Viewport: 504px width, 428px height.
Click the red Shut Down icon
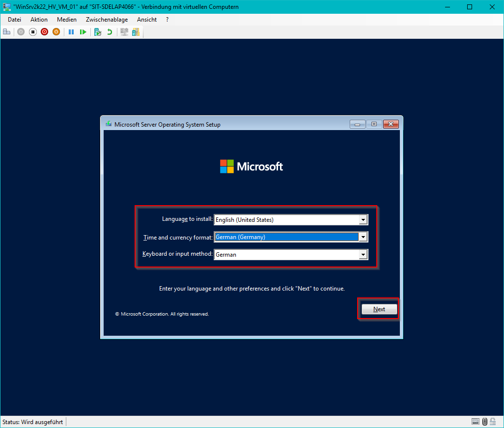pyautogui.click(x=45, y=32)
